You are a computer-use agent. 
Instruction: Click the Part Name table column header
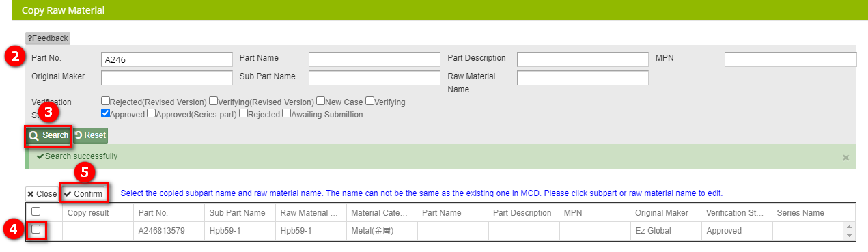(x=453, y=212)
